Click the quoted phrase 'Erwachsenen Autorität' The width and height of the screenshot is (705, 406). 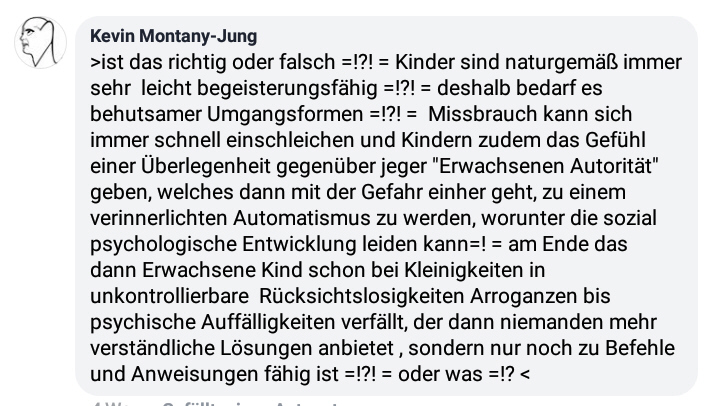tap(545, 166)
